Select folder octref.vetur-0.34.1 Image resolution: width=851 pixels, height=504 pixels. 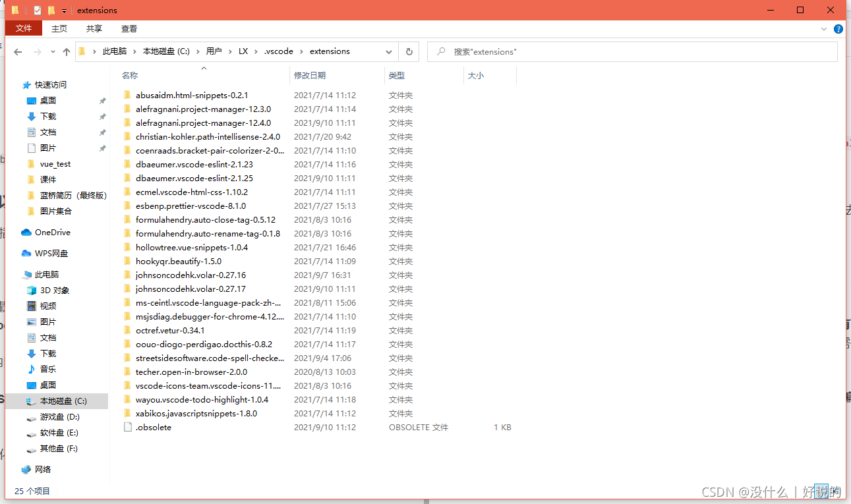pos(170,331)
